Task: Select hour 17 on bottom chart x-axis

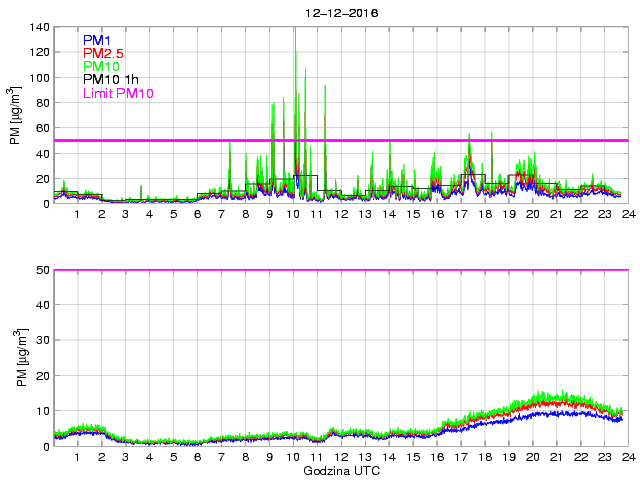Action: 460,457
